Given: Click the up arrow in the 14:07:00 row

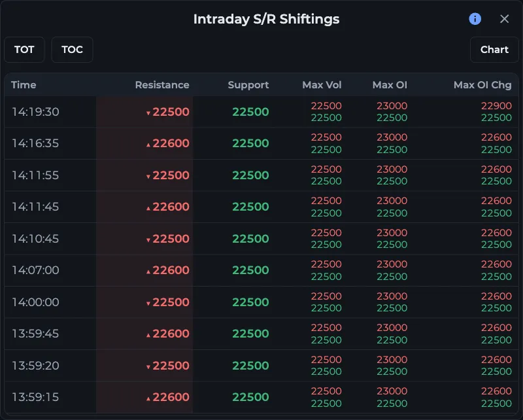Looking at the screenshot, I should pos(148,271).
